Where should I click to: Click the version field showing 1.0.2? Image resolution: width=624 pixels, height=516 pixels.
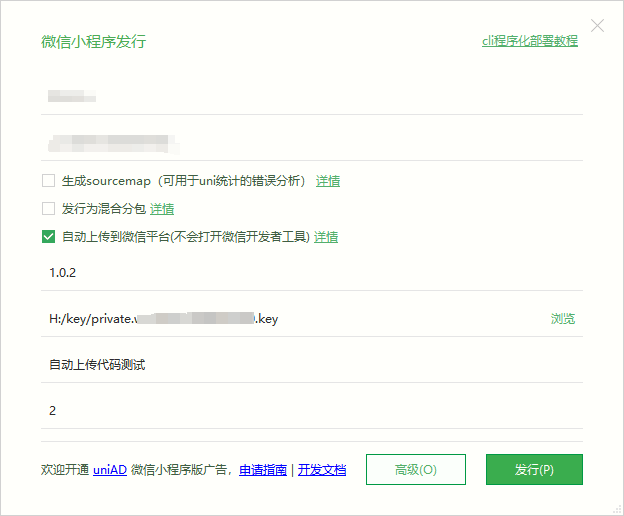(312, 273)
